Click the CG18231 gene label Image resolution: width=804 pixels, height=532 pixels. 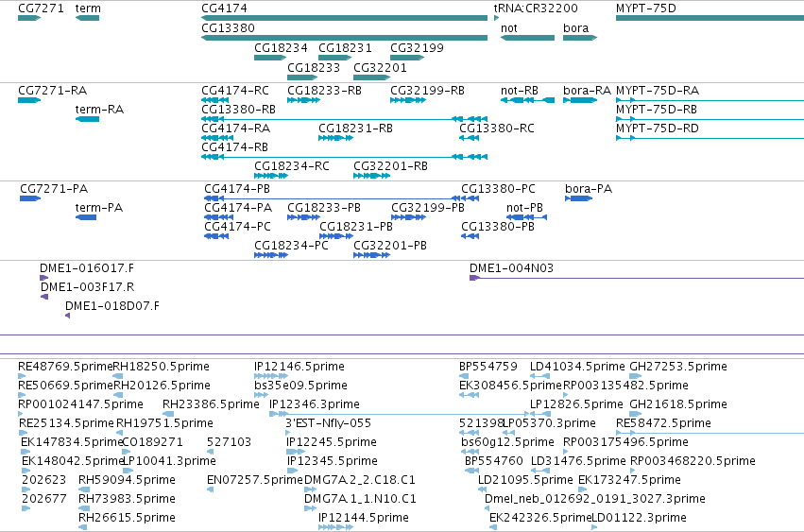(x=345, y=47)
